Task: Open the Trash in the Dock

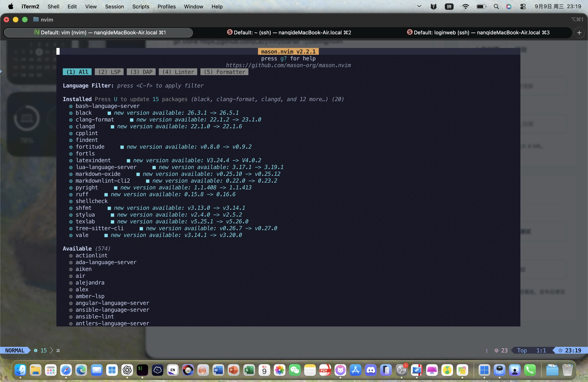Action: pos(568,370)
